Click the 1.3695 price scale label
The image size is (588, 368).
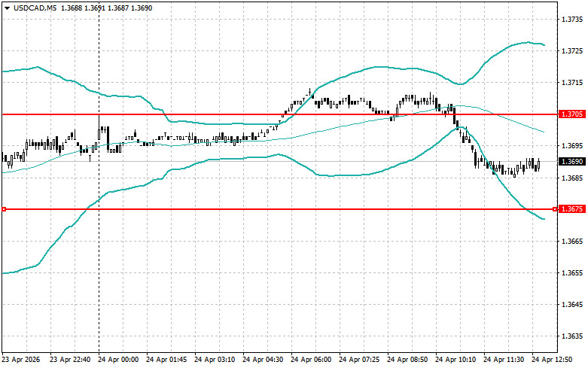pos(572,146)
